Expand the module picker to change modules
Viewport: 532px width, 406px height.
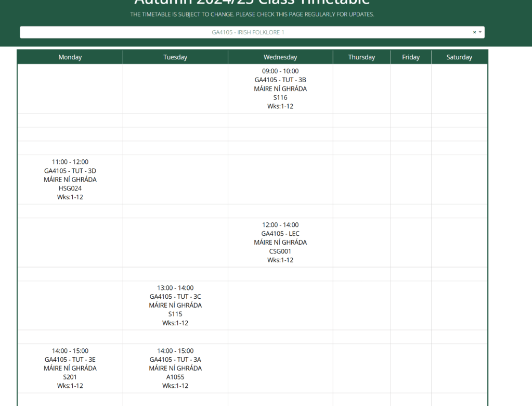click(479, 32)
